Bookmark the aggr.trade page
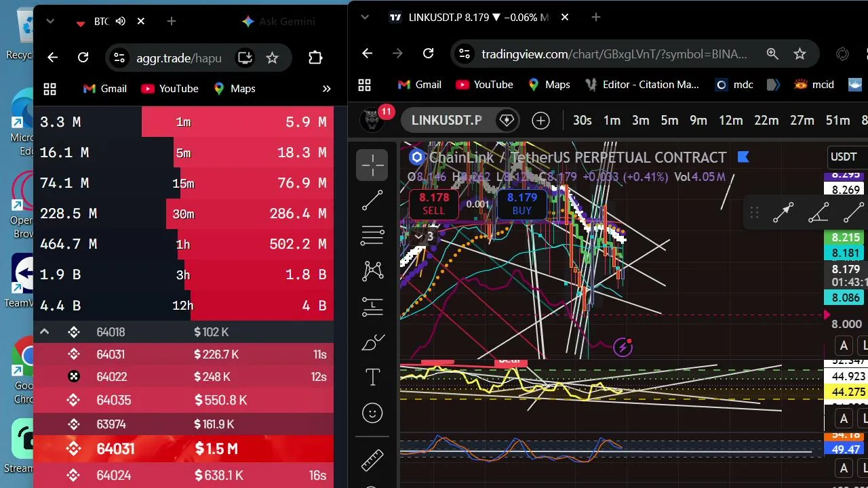Viewport: 868px width, 488px height. (272, 58)
